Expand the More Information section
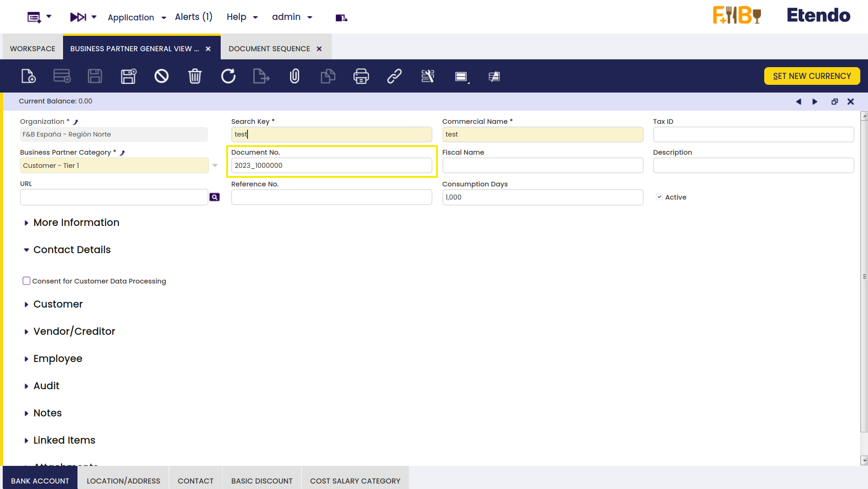Image resolution: width=868 pixels, height=489 pixels. (x=76, y=223)
